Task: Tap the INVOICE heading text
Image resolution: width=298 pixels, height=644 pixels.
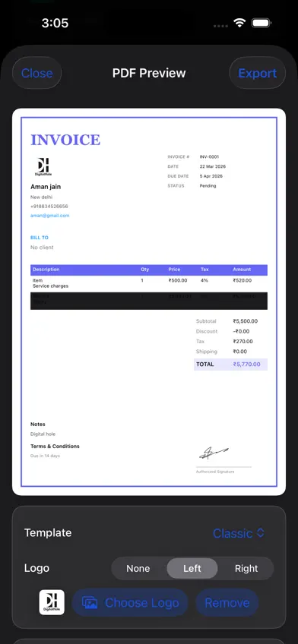Action: point(65,140)
